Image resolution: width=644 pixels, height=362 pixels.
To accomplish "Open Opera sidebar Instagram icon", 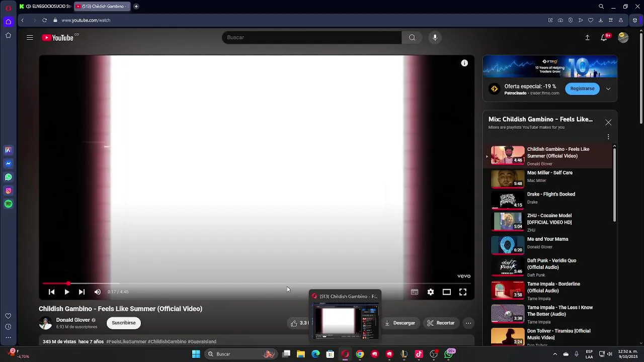I will pos(8,191).
